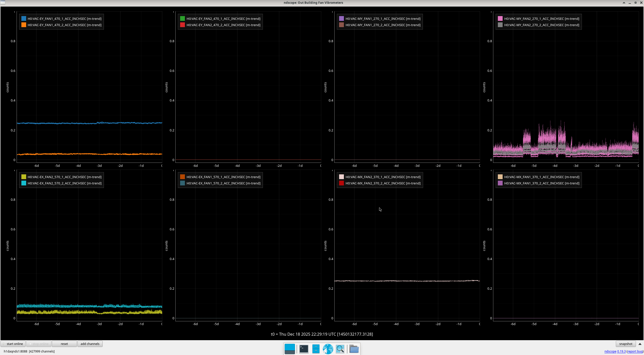Open the Terminal from the dock

pyautogui.click(x=304, y=349)
